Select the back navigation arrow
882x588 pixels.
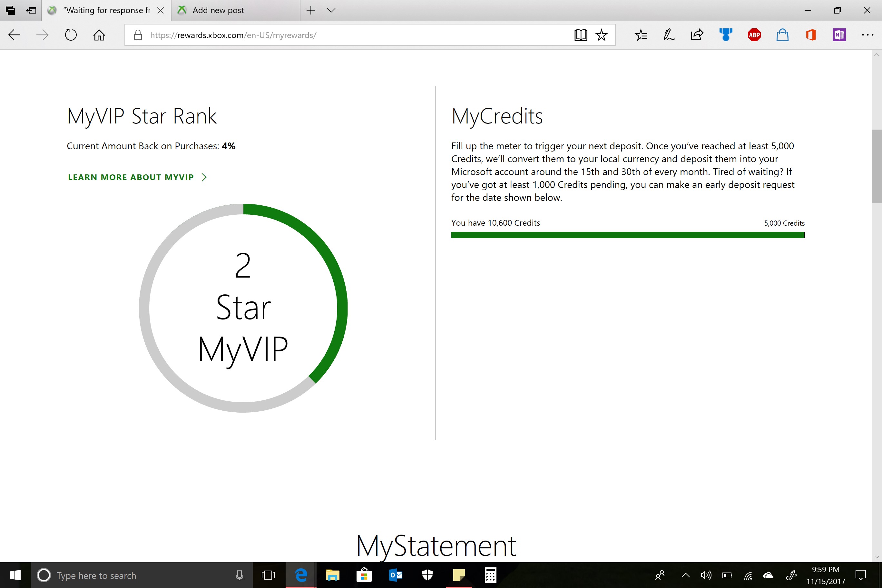click(x=14, y=35)
